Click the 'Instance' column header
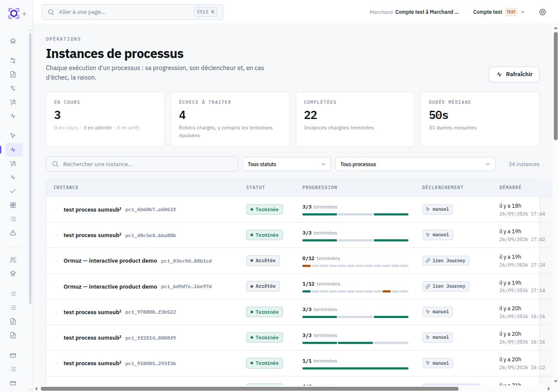This screenshot has height=392, width=559. [66, 187]
